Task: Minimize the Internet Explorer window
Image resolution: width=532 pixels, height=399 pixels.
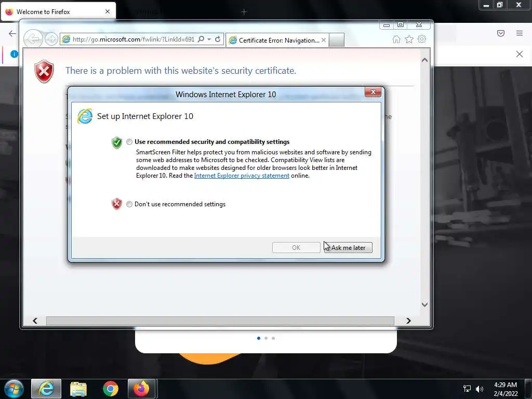Action: point(387,24)
